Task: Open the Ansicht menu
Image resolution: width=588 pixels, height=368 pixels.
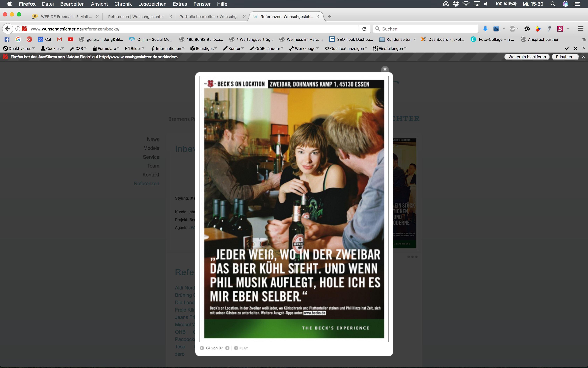Action: coord(99,4)
